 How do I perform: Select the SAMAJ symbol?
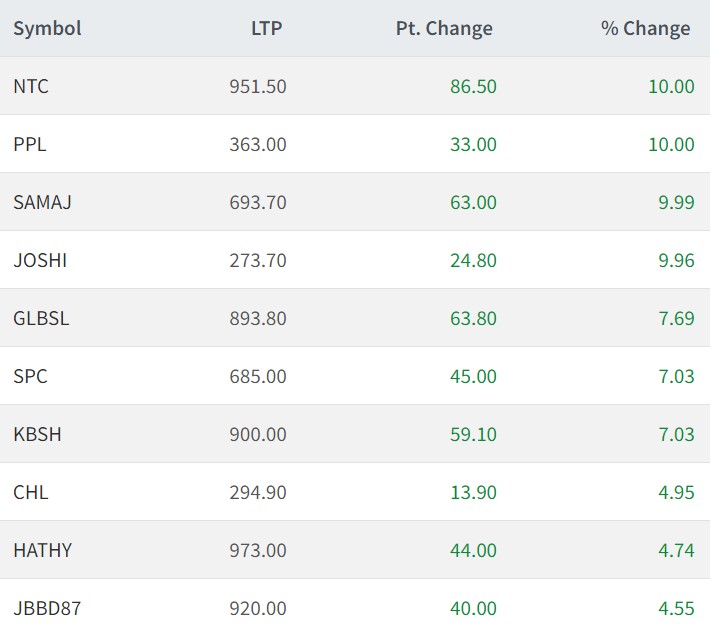[43, 203]
